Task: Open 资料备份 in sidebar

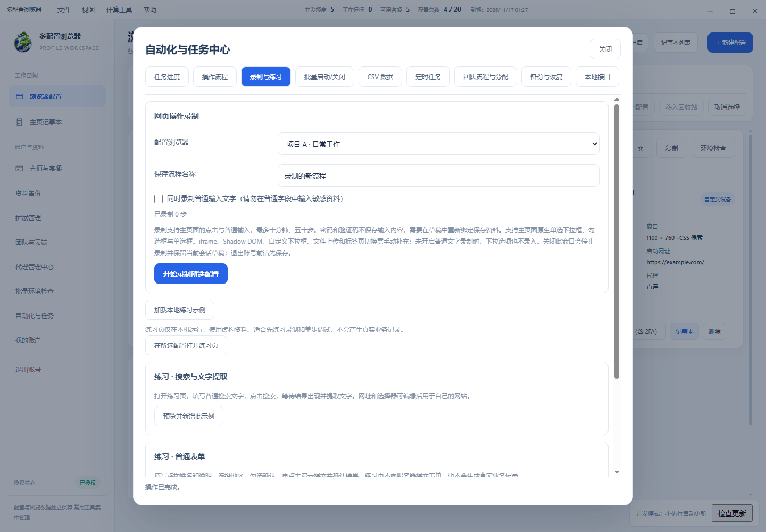Action: [x=28, y=194]
